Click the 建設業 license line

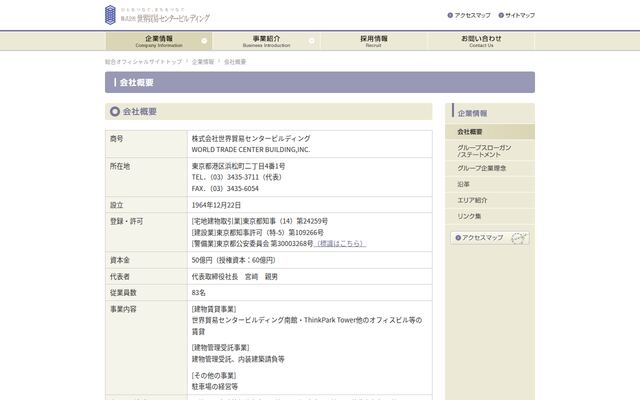(258, 232)
